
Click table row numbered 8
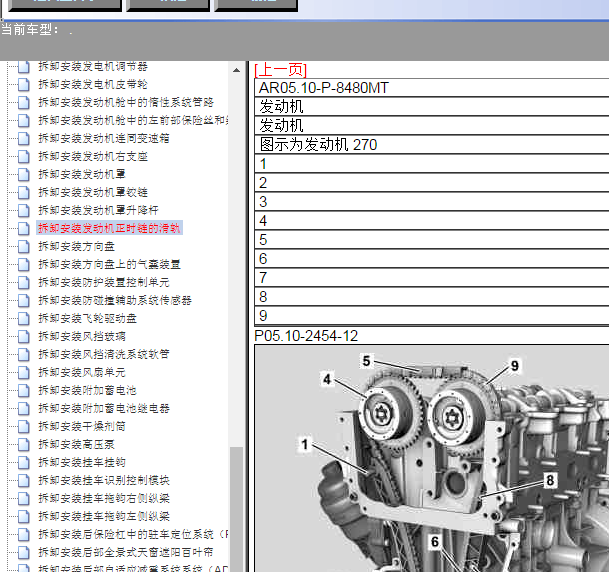[x=432, y=297]
